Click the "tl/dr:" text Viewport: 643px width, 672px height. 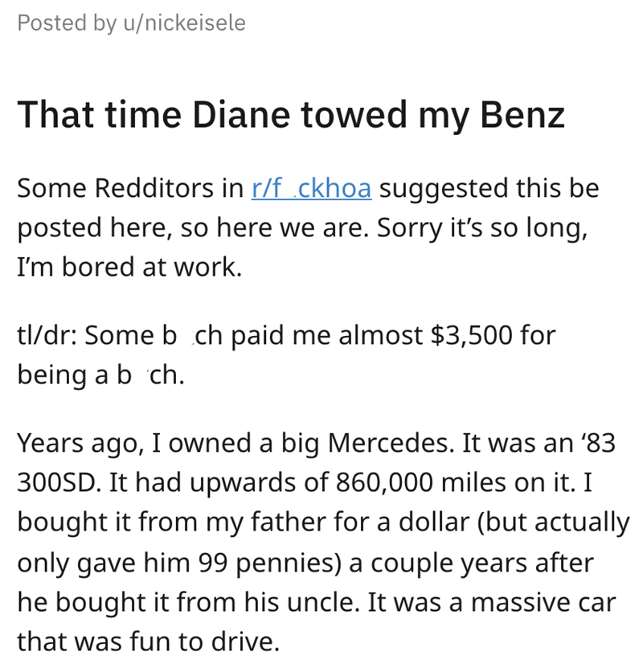point(47,335)
